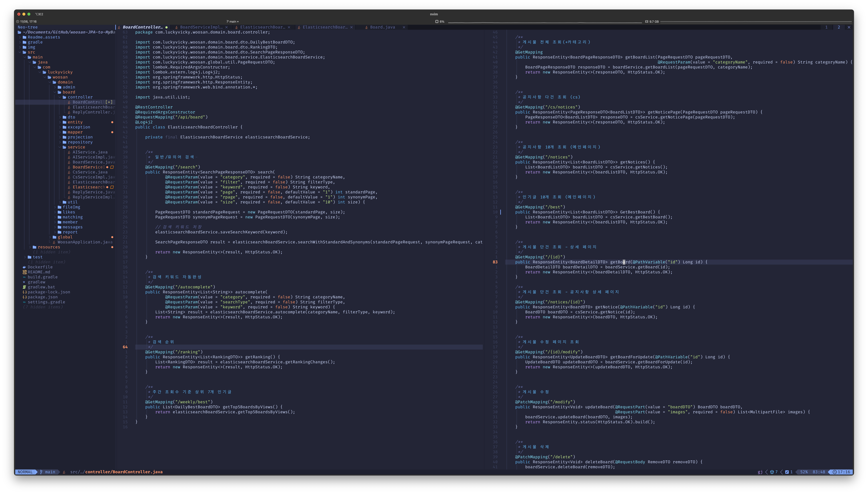Switch to tabpage 2

[x=838, y=27]
